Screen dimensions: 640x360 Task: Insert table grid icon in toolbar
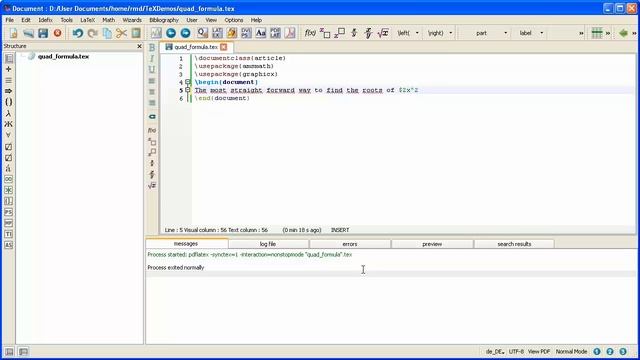pyautogui.click(x=597, y=33)
